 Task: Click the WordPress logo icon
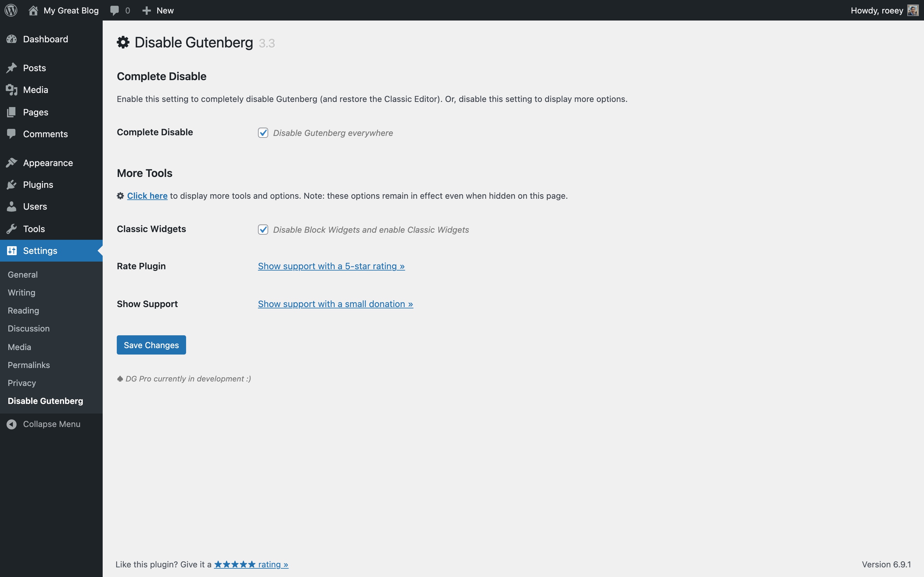11,10
